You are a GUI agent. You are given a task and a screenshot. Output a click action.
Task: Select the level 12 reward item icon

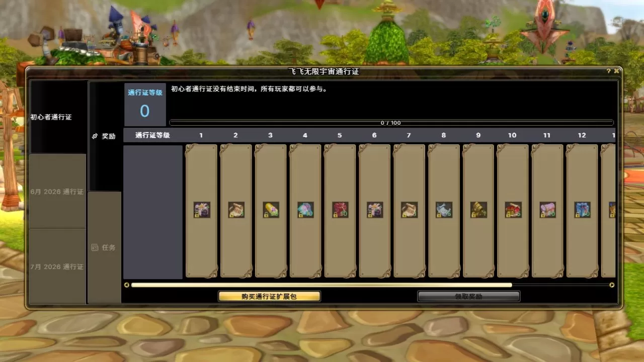[583, 210]
